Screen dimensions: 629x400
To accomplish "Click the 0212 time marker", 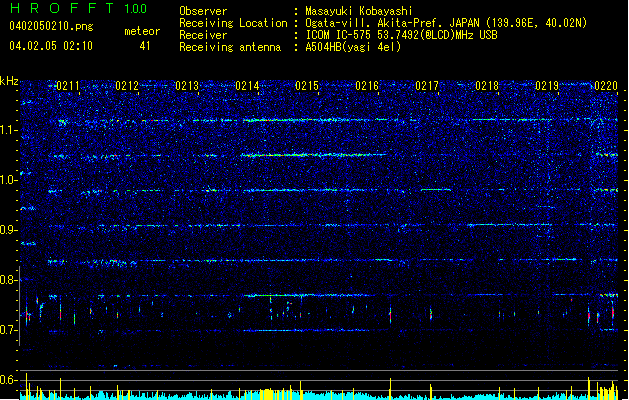I will (127, 85).
